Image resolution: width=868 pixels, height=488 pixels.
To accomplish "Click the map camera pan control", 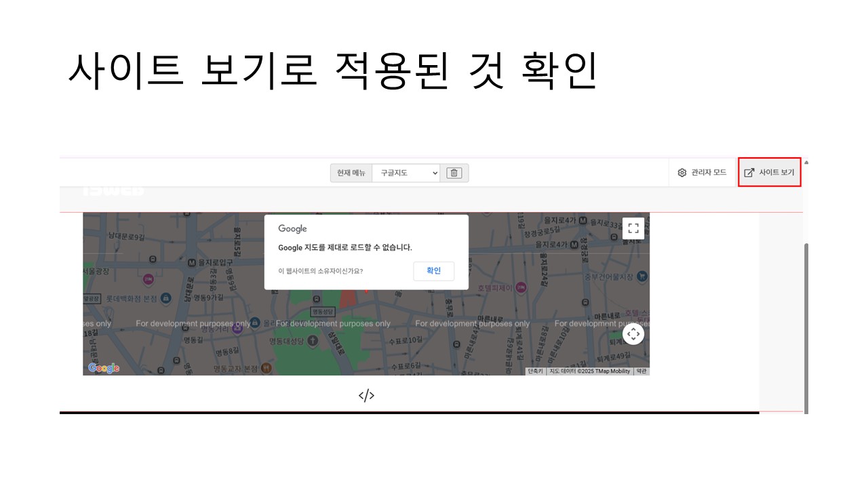I will click(633, 333).
